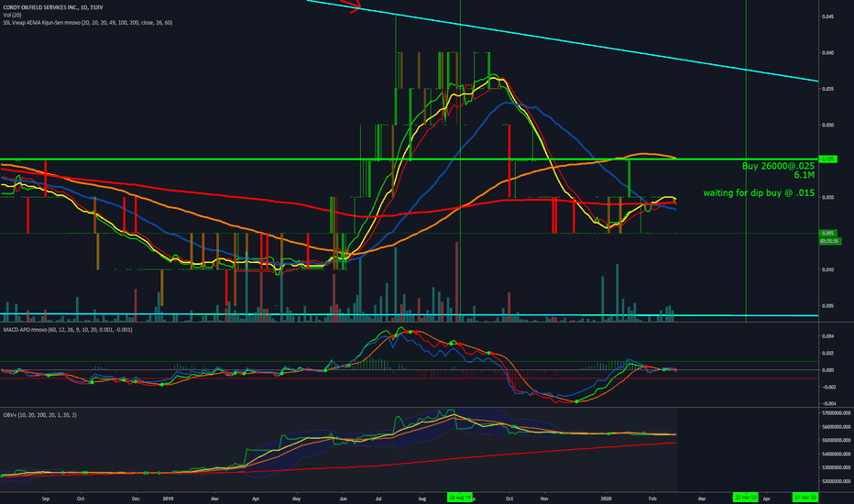854x504 pixels.
Task: Select the OBV+ indicator label
Action: tap(39, 415)
